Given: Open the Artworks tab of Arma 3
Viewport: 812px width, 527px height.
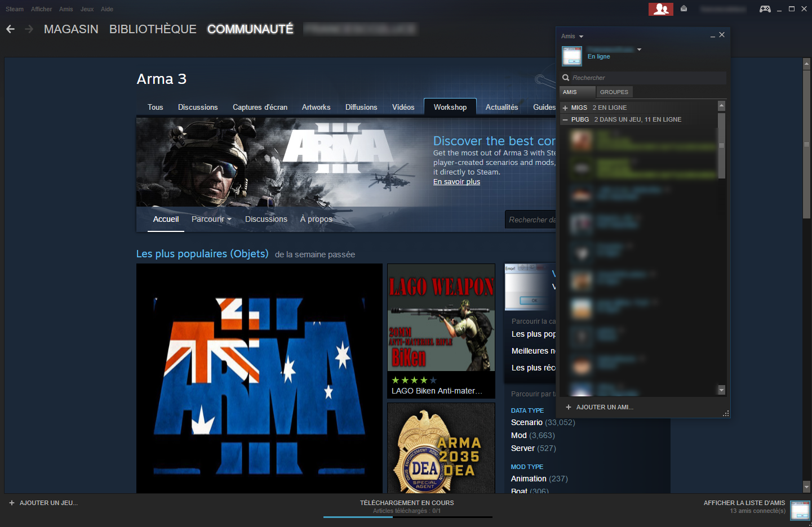Looking at the screenshot, I should coord(316,107).
